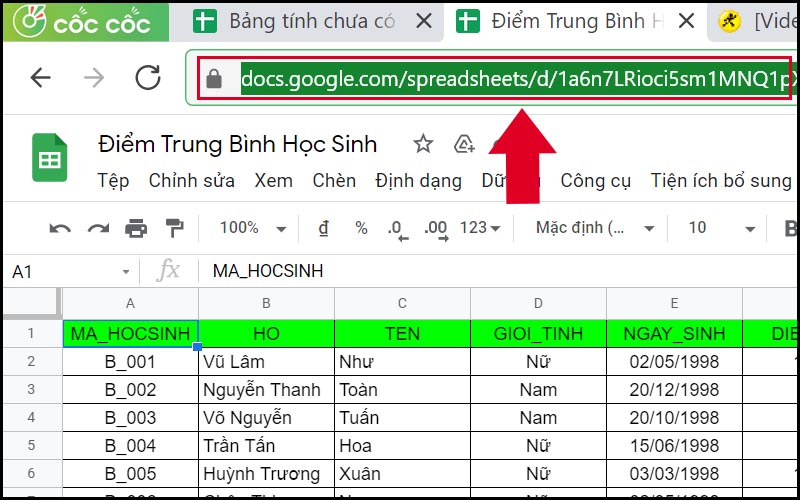Select the paint format roller icon

pyautogui.click(x=174, y=228)
